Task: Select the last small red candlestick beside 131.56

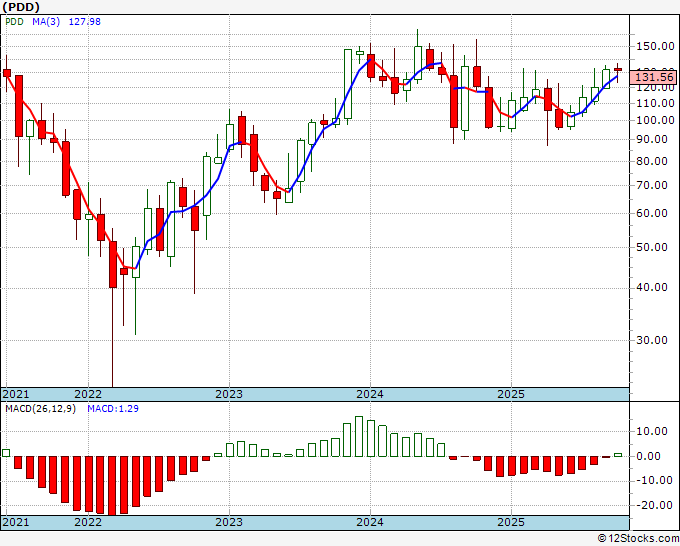Action: click(x=618, y=69)
